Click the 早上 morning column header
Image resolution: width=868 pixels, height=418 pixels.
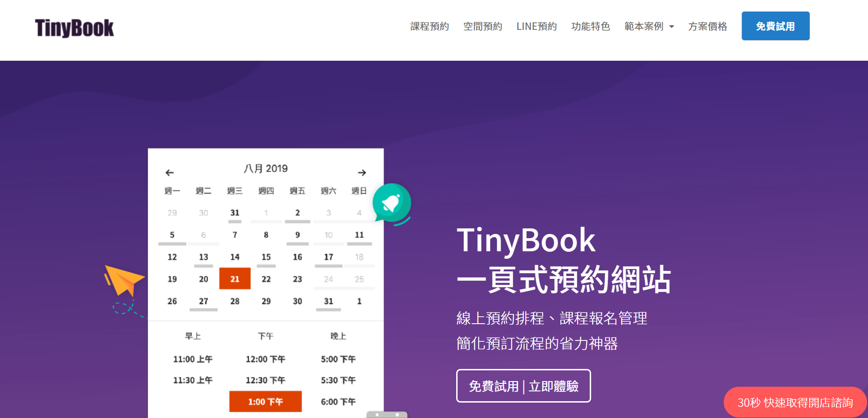click(x=193, y=336)
